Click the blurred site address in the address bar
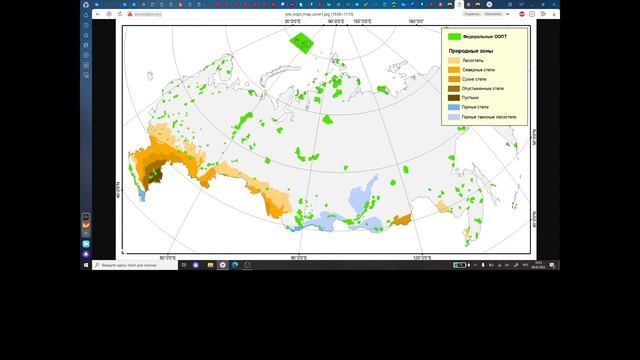The image size is (640, 360). (148, 14)
